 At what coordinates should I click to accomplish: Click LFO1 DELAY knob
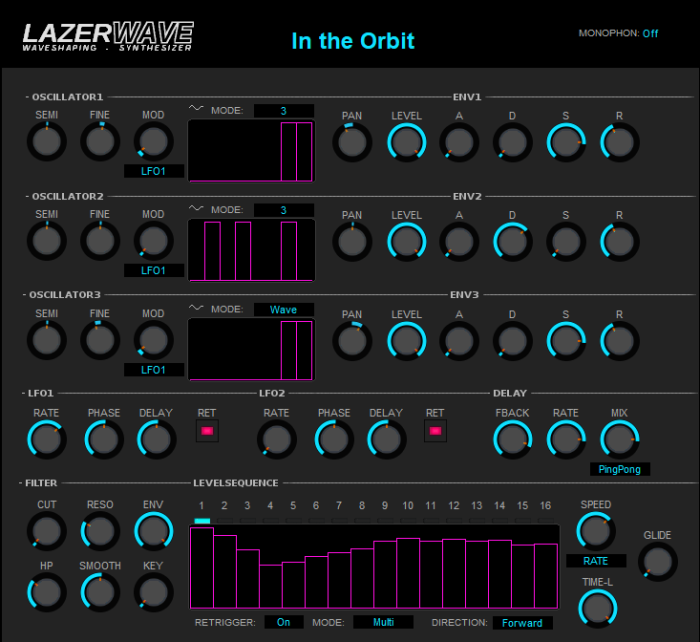156,439
